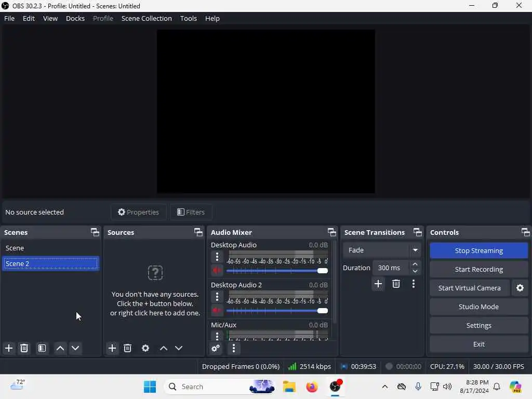Open OBS Settings button
Image resolution: width=532 pixels, height=399 pixels.
(x=478, y=325)
